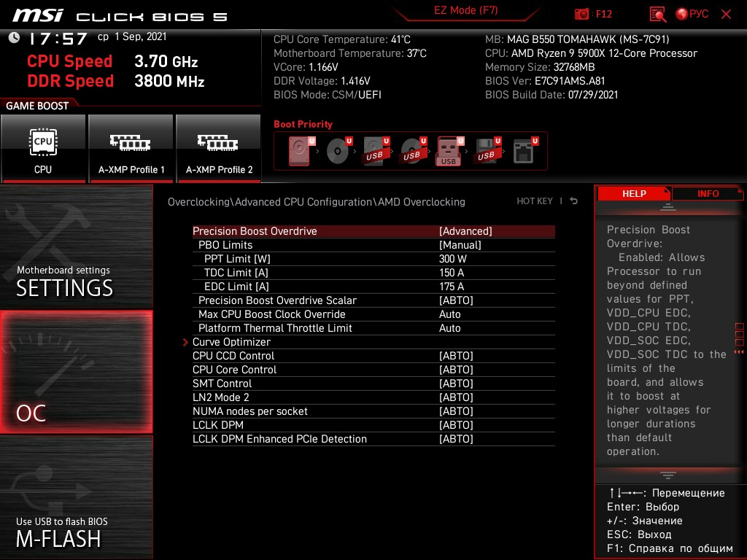
Task: Change Max CPU Boost Clock Override value
Action: [373, 314]
